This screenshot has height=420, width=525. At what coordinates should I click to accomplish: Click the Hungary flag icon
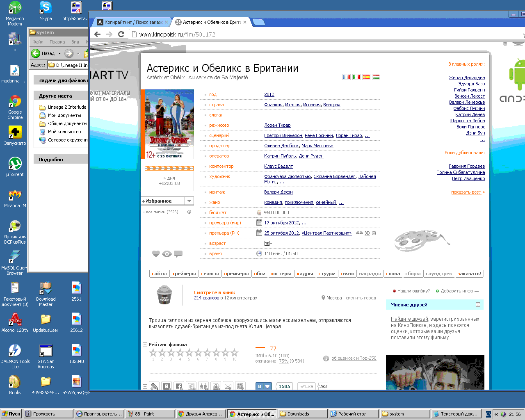click(376, 77)
